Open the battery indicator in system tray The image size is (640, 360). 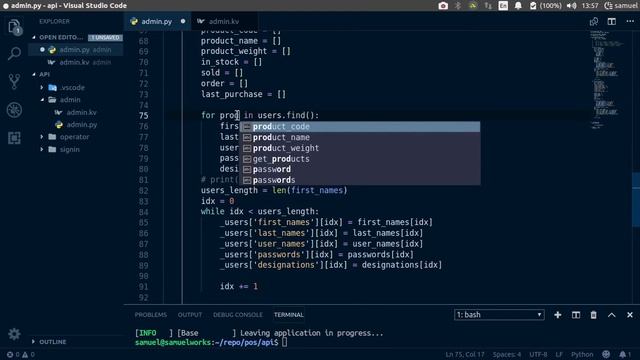click(546, 6)
